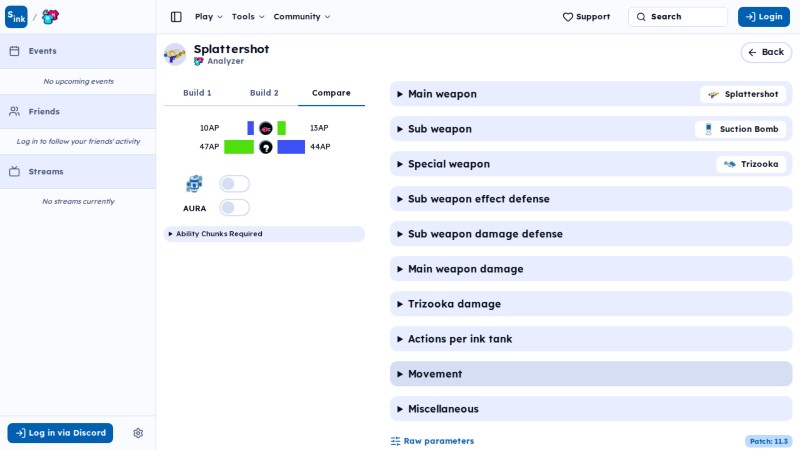Expand Sub weapon damage defense section
The image size is (800, 450).
pyautogui.click(x=591, y=234)
